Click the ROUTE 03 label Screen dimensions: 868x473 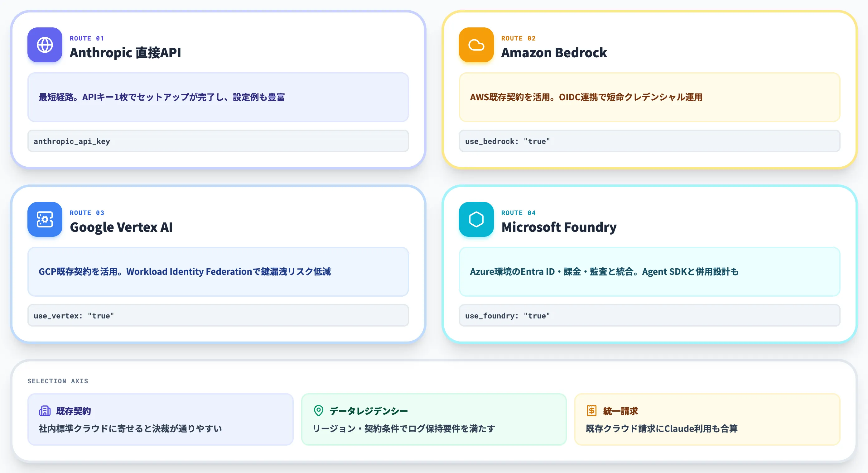click(87, 213)
